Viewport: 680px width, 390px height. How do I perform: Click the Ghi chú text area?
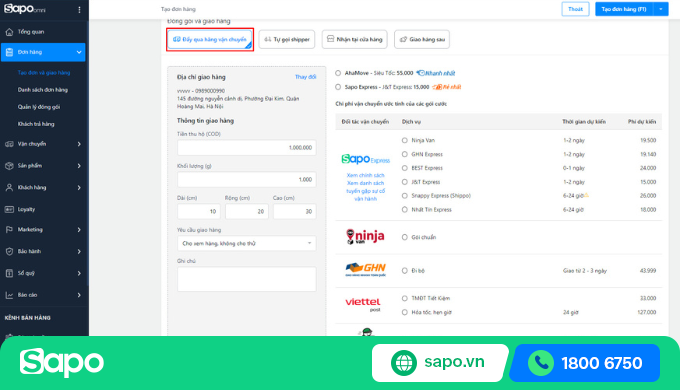tap(247, 279)
